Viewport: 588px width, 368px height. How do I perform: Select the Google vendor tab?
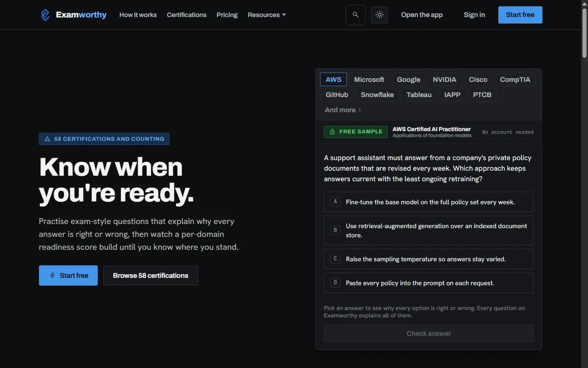[408, 79]
